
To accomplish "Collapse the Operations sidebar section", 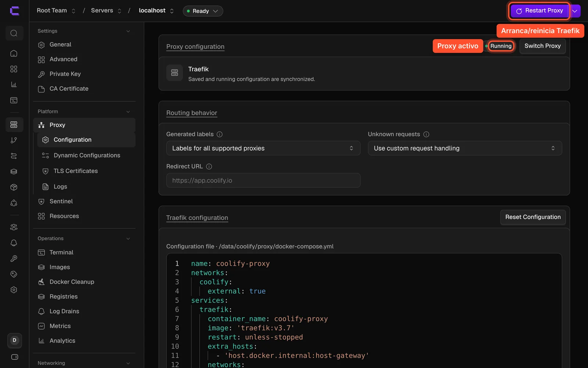I will (x=128, y=238).
